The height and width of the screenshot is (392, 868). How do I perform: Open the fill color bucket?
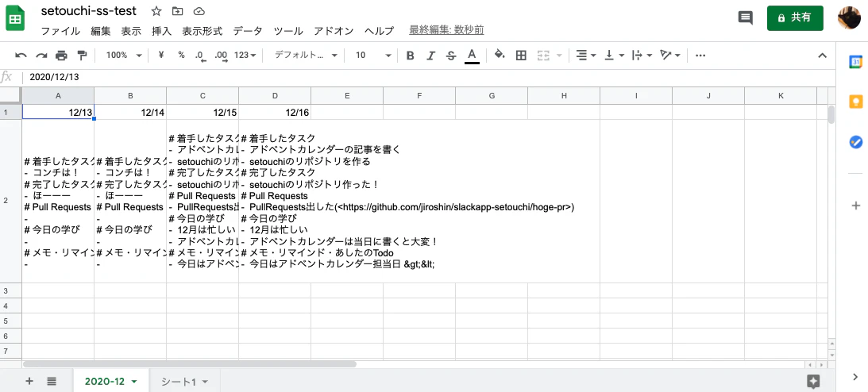pyautogui.click(x=500, y=55)
